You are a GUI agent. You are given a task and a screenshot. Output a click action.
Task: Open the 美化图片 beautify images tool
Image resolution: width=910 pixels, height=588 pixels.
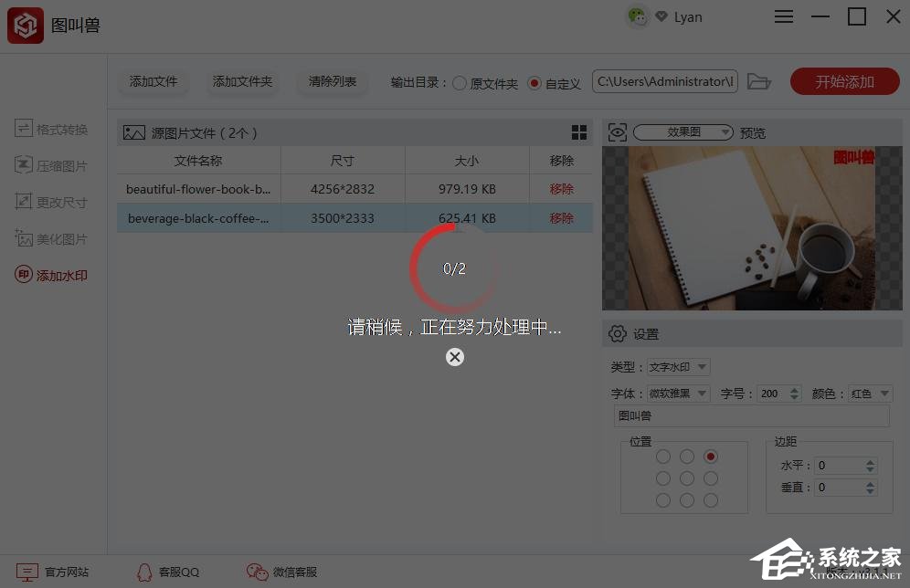(51, 238)
